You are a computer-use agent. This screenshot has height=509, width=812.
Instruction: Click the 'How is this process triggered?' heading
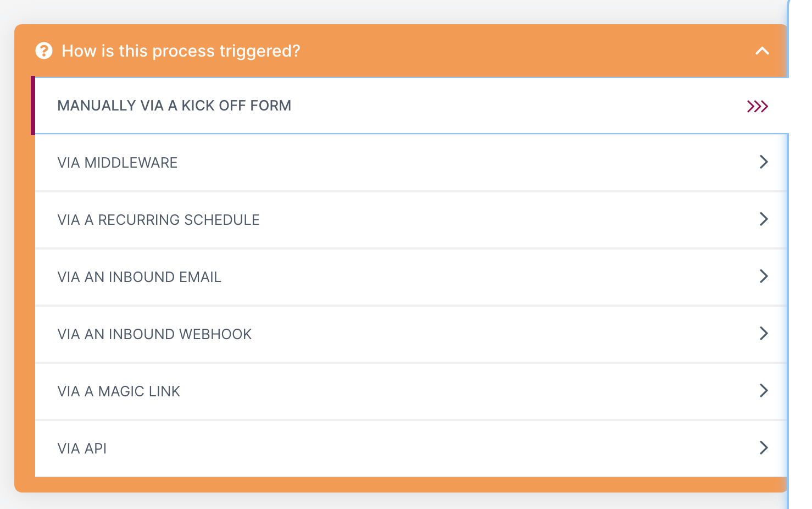tap(181, 51)
